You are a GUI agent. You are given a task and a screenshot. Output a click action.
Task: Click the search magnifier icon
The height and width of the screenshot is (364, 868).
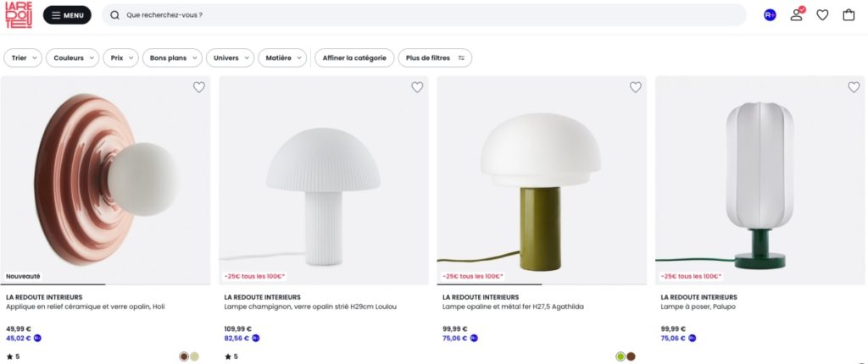[115, 15]
